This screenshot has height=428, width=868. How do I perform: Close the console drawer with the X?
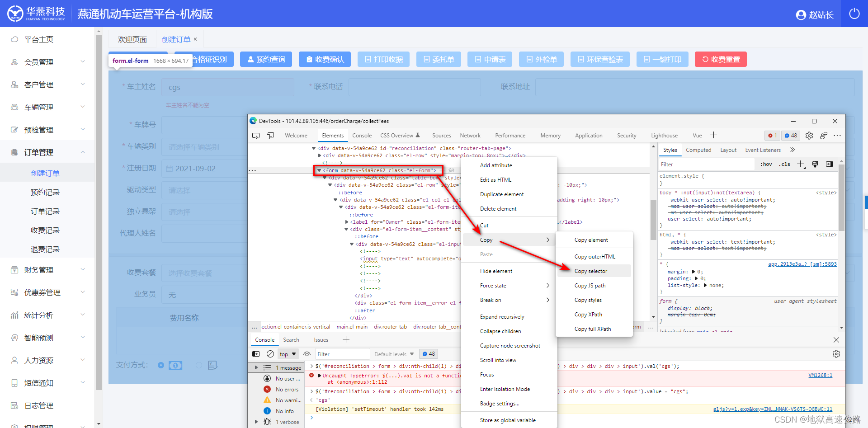click(x=836, y=340)
